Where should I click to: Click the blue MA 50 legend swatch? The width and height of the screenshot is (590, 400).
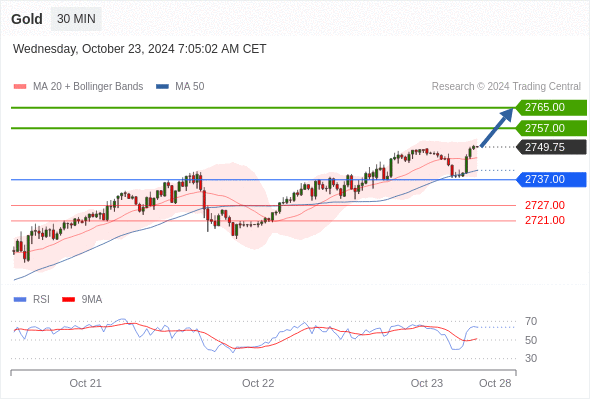tap(162, 87)
